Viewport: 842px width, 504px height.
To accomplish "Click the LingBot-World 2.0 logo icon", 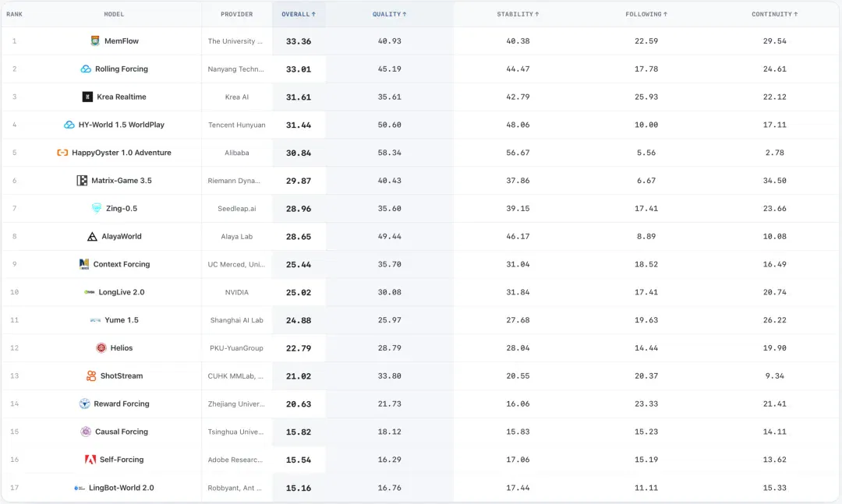I will tap(80, 488).
